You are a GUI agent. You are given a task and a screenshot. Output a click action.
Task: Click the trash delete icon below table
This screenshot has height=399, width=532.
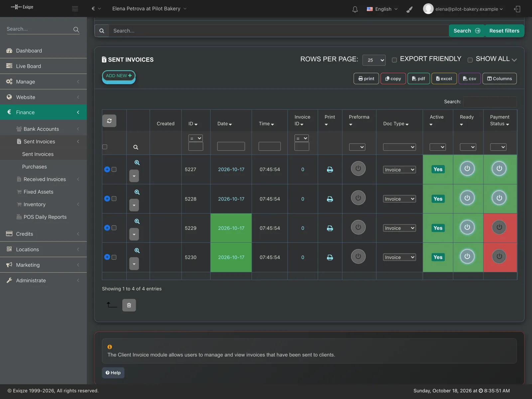tap(129, 305)
